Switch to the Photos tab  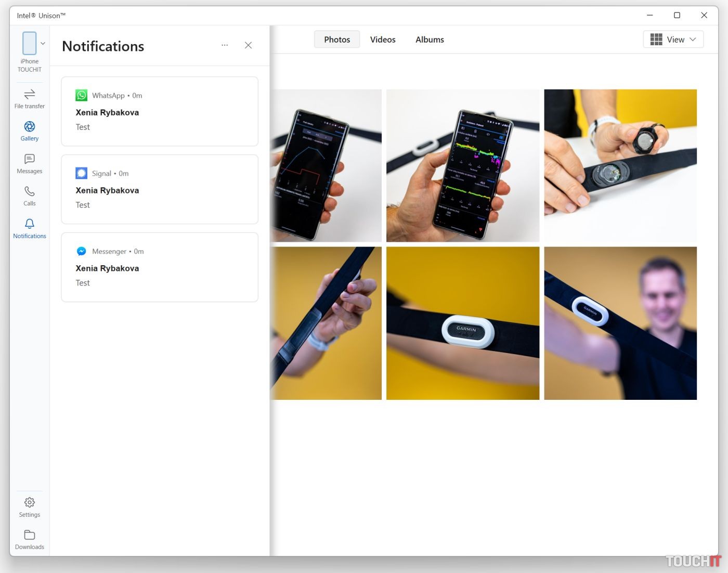(337, 40)
